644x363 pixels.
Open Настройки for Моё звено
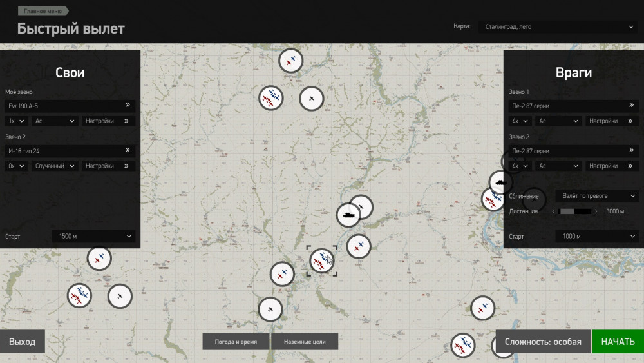tap(108, 121)
